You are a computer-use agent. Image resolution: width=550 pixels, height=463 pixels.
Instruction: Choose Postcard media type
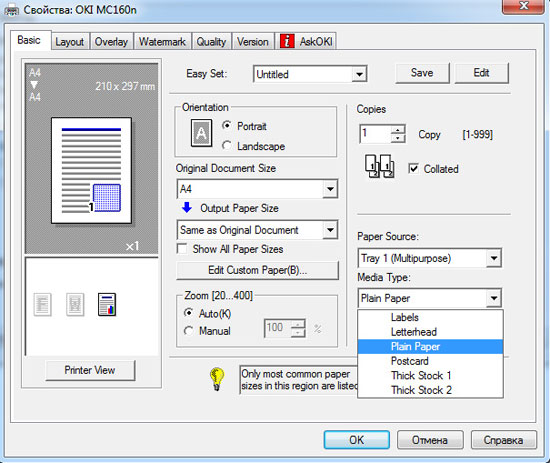[430, 361]
